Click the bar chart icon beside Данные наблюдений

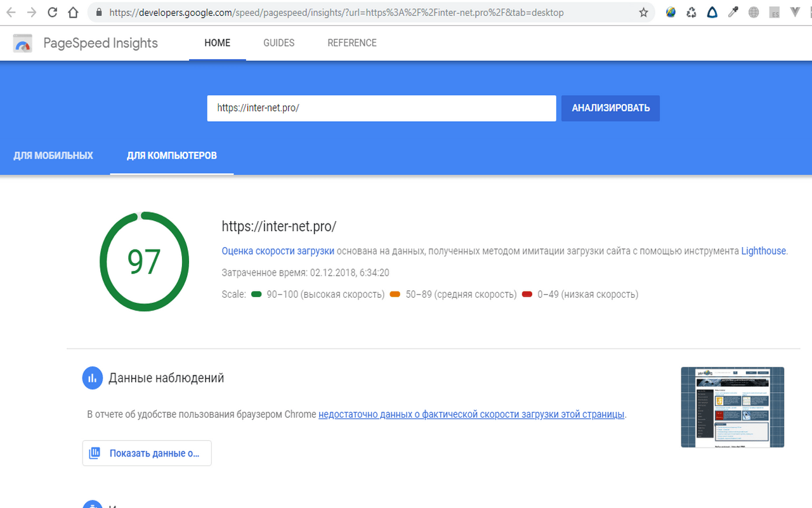[93, 378]
